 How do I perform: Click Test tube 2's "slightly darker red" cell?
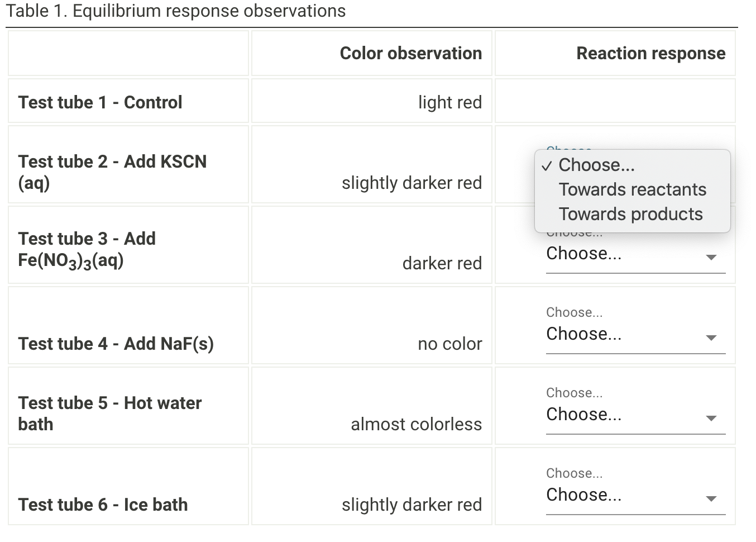[412, 183]
